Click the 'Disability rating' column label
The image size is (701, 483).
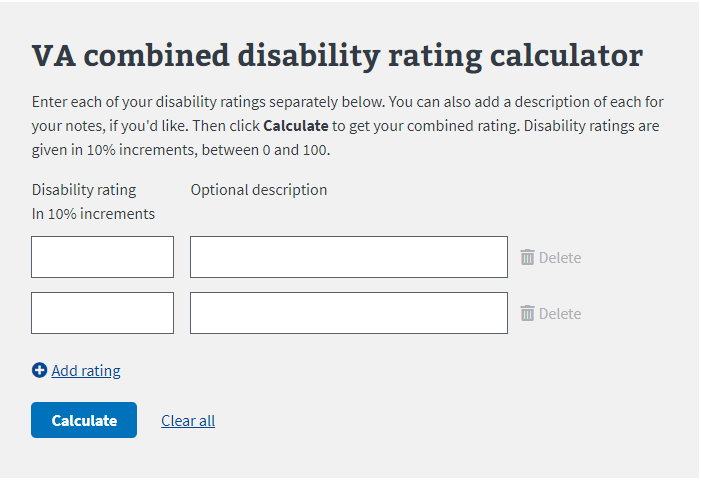click(x=84, y=189)
